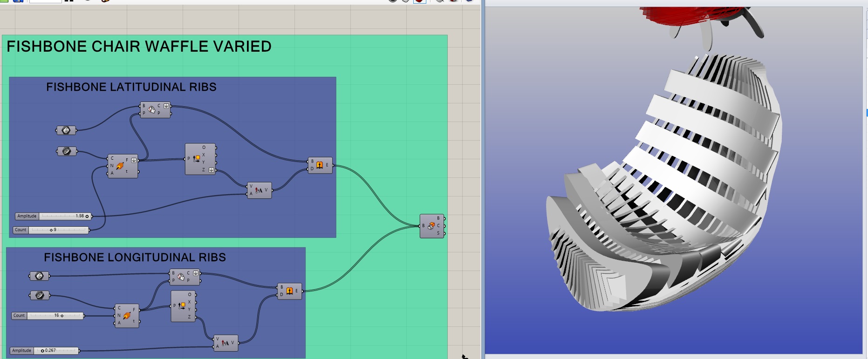
Task: Select the Brep parameter in Longitudinal Ribs group
Action: pyautogui.click(x=40, y=276)
